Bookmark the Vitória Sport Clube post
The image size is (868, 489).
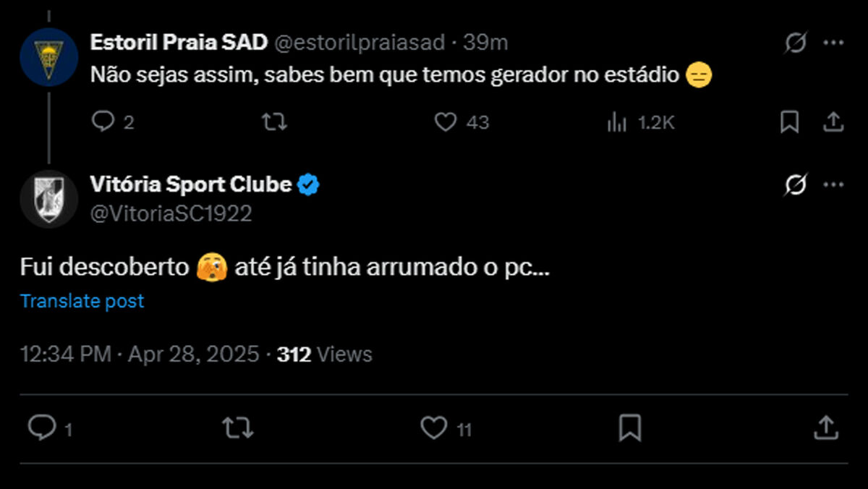pyautogui.click(x=630, y=428)
